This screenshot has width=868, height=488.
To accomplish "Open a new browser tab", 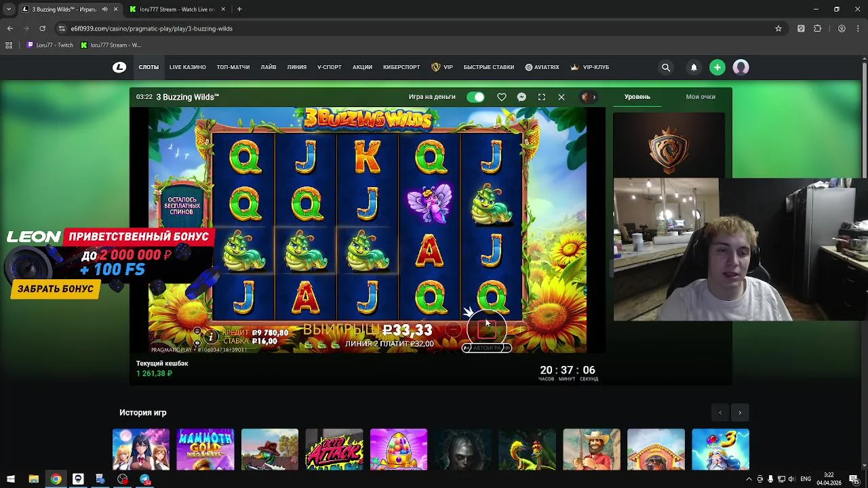I will coord(239,9).
